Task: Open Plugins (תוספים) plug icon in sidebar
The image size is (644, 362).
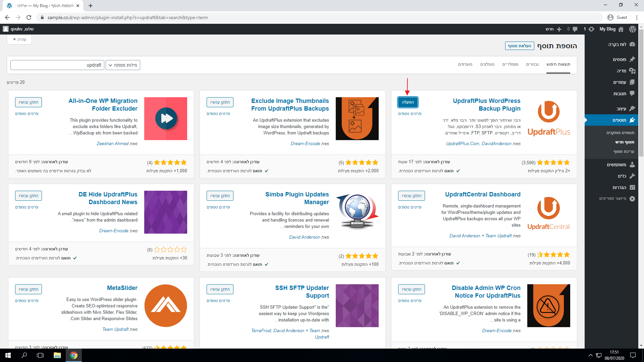Action: [x=632, y=120]
